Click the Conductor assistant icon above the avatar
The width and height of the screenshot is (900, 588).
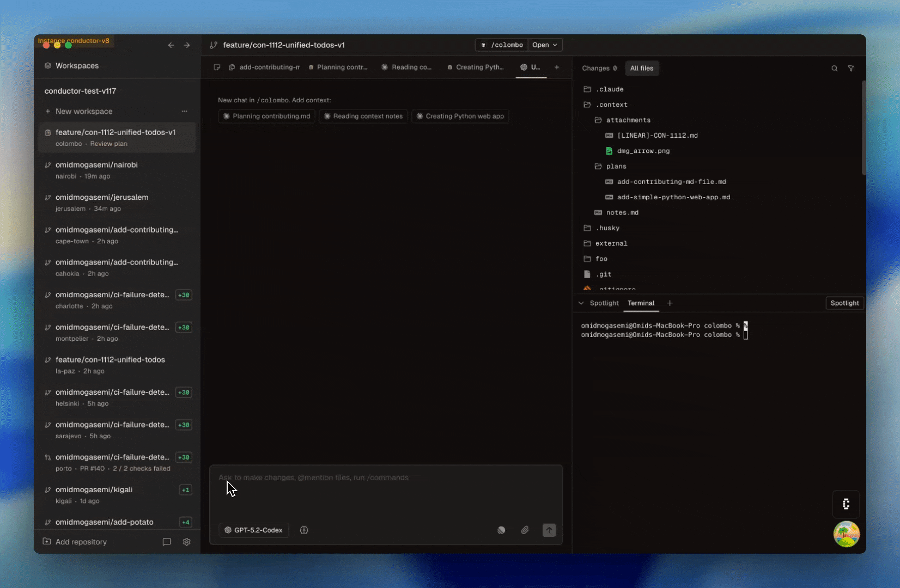(x=846, y=504)
